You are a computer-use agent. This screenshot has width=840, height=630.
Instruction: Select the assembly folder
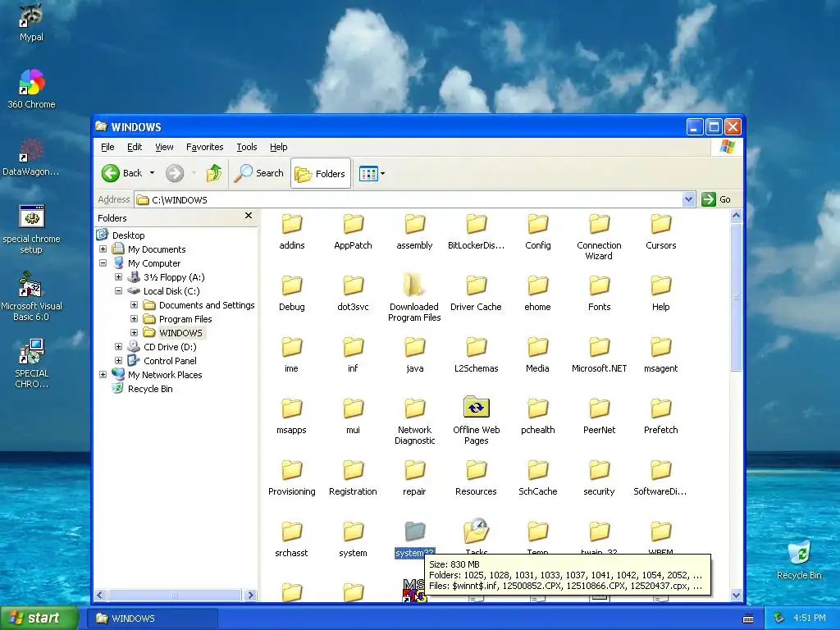click(414, 232)
